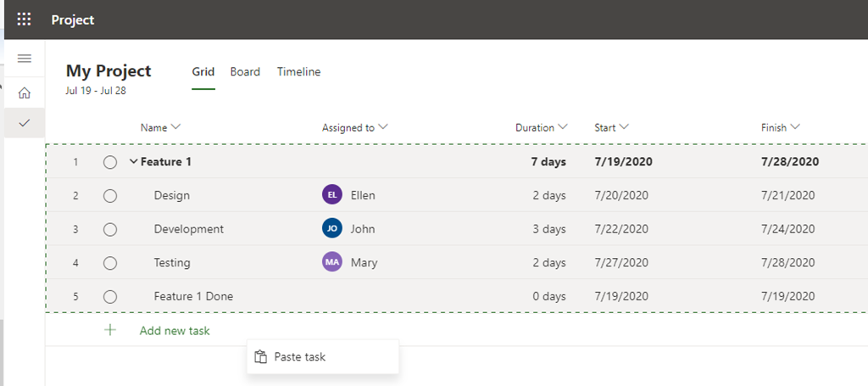Select the Feature 1 Done task name
This screenshot has height=386, width=868.
click(x=193, y=297)
